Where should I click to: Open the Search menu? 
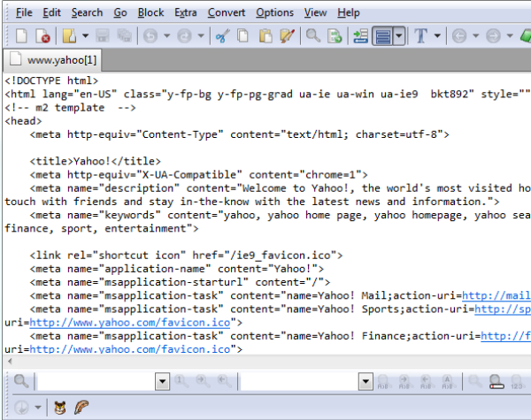coord(87,12)
